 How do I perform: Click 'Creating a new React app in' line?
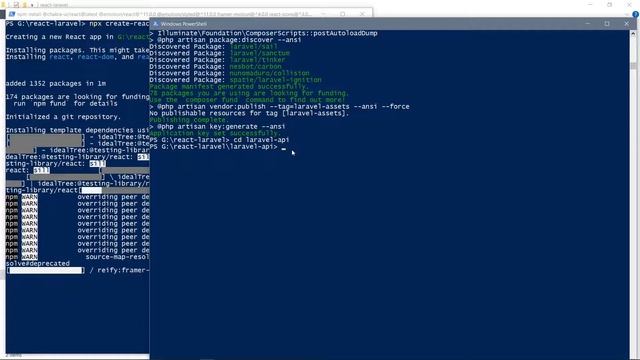point(78,37)
